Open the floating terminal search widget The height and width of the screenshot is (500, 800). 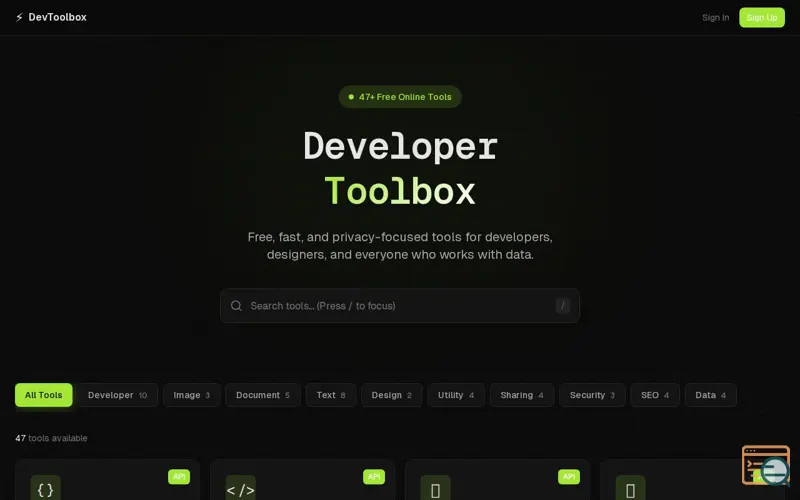(766, 465)
